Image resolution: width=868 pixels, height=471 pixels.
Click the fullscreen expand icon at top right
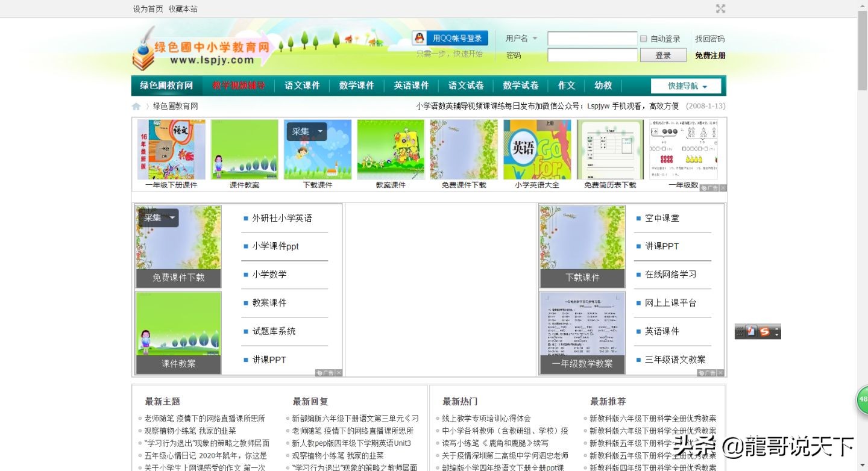[721, 9]
